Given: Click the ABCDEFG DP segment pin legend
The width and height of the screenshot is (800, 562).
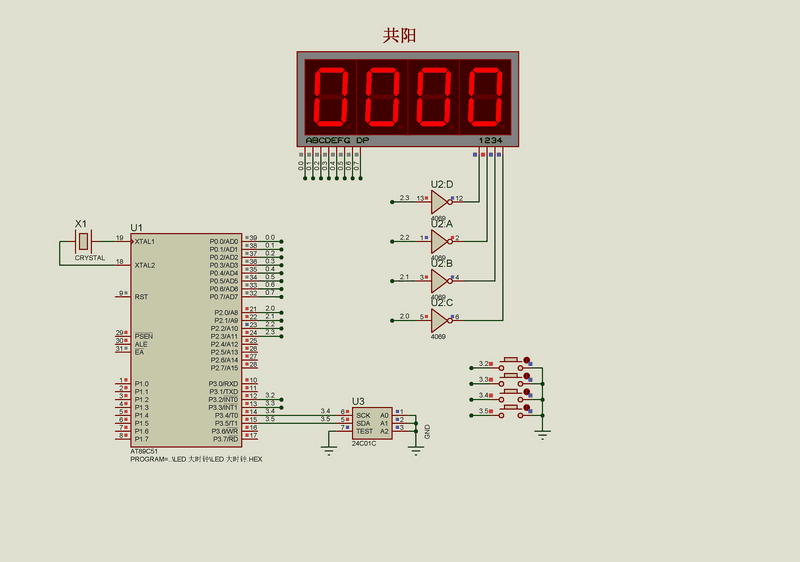Looking at the screenshot, I should point(337,140).
